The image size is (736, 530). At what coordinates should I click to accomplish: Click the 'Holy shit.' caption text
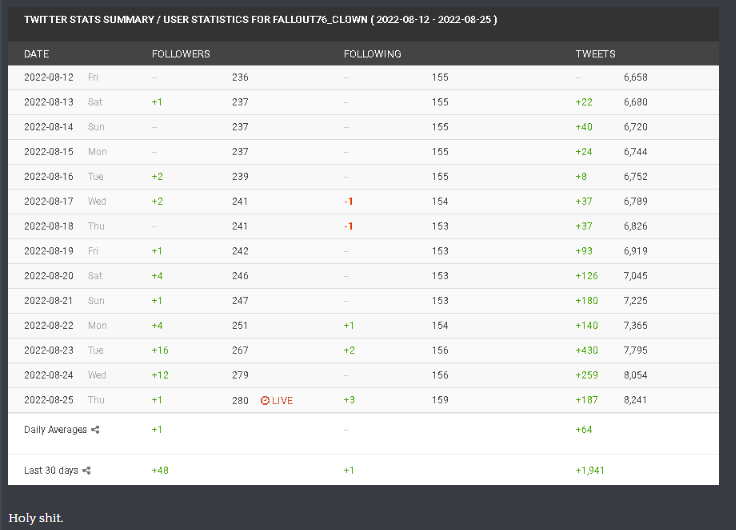pos(36,518)
